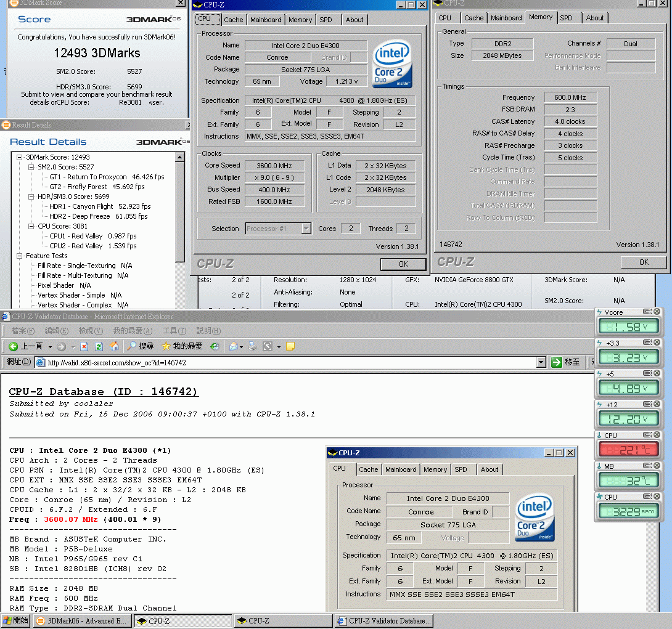
Task: Open 我的最愛 favorites star button
Action: tap(182, 346)
